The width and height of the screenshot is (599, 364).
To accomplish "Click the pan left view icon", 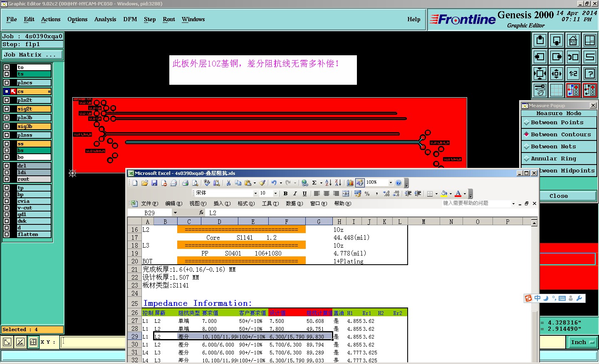I will (540, 57).
